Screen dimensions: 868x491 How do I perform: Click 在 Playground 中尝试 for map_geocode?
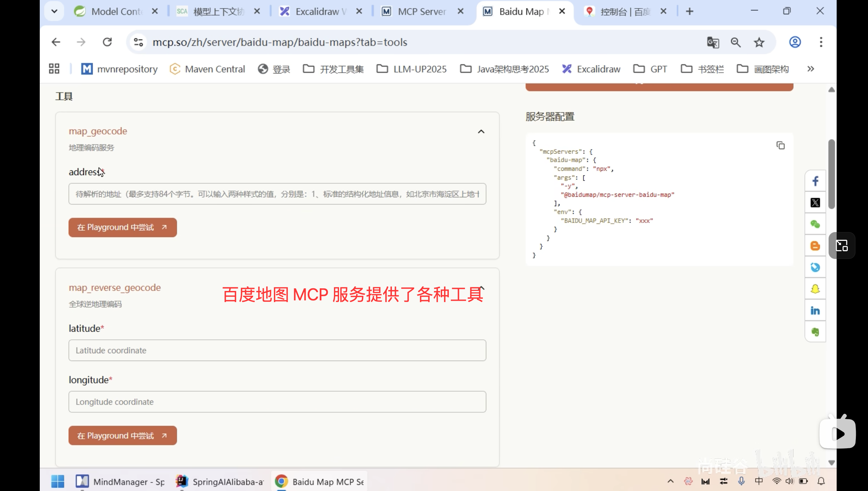point(122,227)
